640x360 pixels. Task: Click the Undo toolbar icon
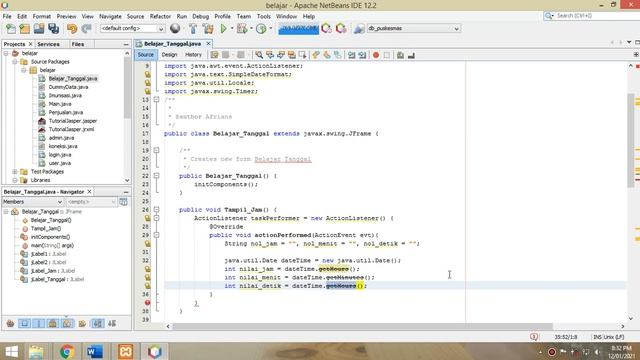pos(72,29)
